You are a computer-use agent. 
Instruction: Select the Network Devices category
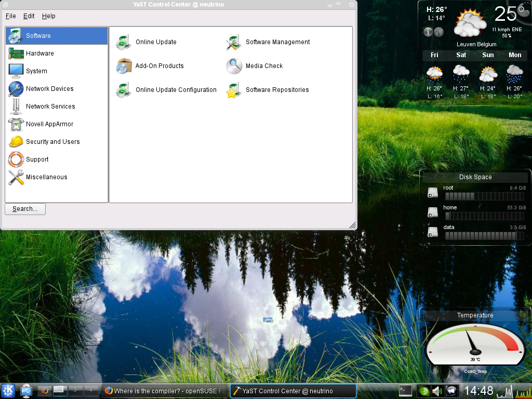coord(57,88)
